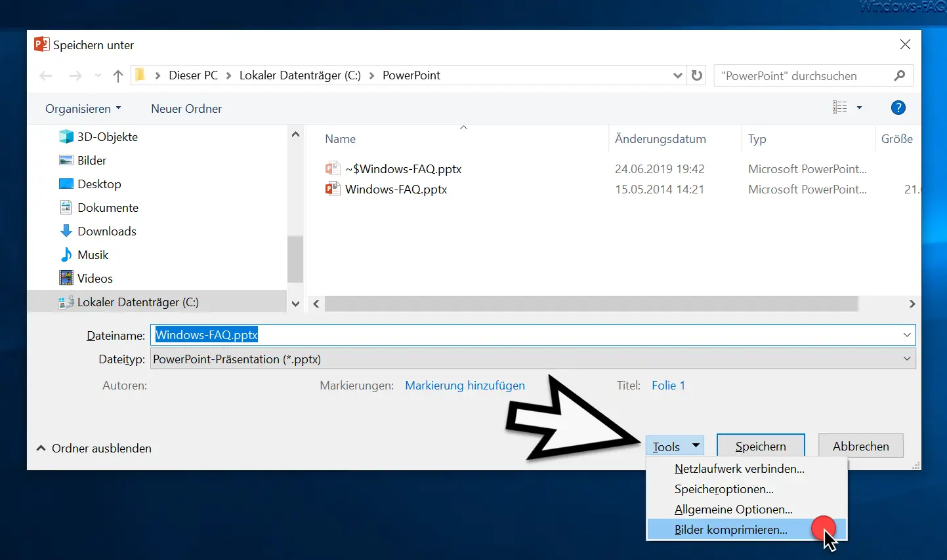This screenshot has height=560, width=947.
Task: Select Bilder komprimieren from the Tools menu
Action: coord(730,529)
